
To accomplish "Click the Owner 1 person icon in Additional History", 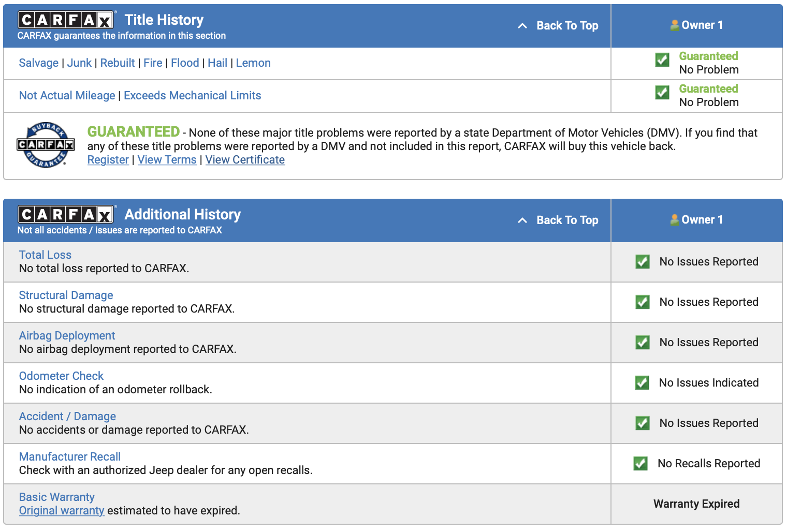I will tap(675, 220).
